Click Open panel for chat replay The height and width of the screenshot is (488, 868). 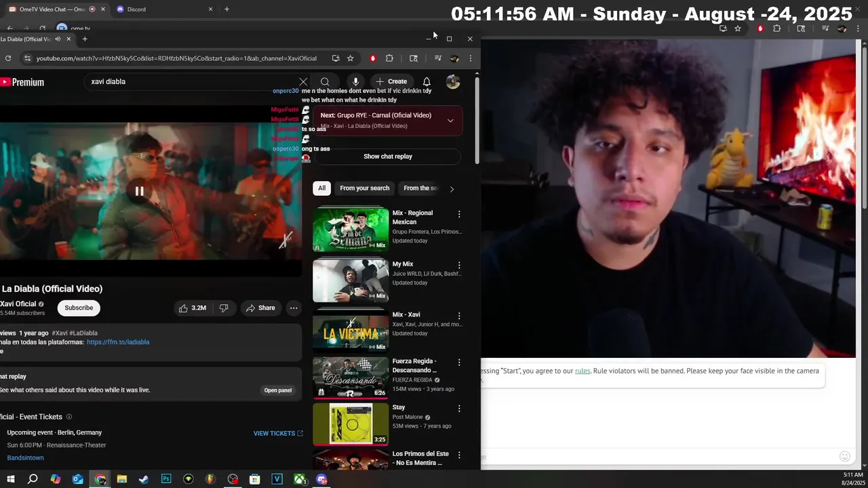278,390
